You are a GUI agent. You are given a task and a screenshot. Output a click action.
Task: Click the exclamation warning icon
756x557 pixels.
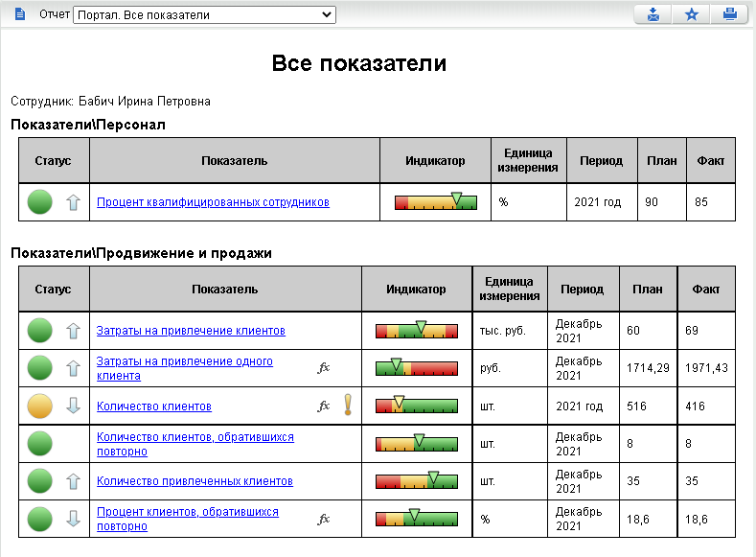pos(347,406)
